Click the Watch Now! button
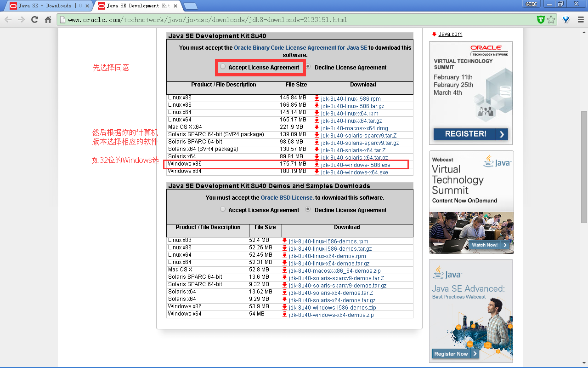 tap(489, 245)
